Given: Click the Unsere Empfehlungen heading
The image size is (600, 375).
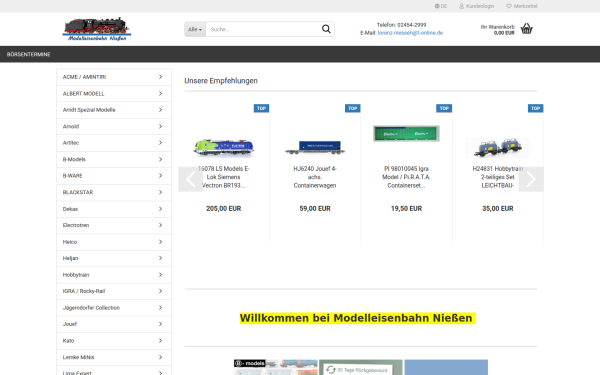Looking at the screenshot, I should pos(221,81).
